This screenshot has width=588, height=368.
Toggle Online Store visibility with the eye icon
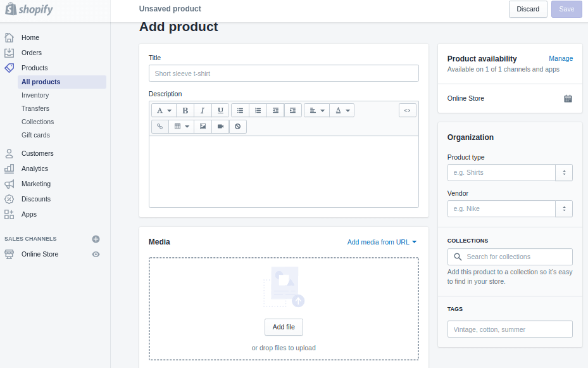96,254
